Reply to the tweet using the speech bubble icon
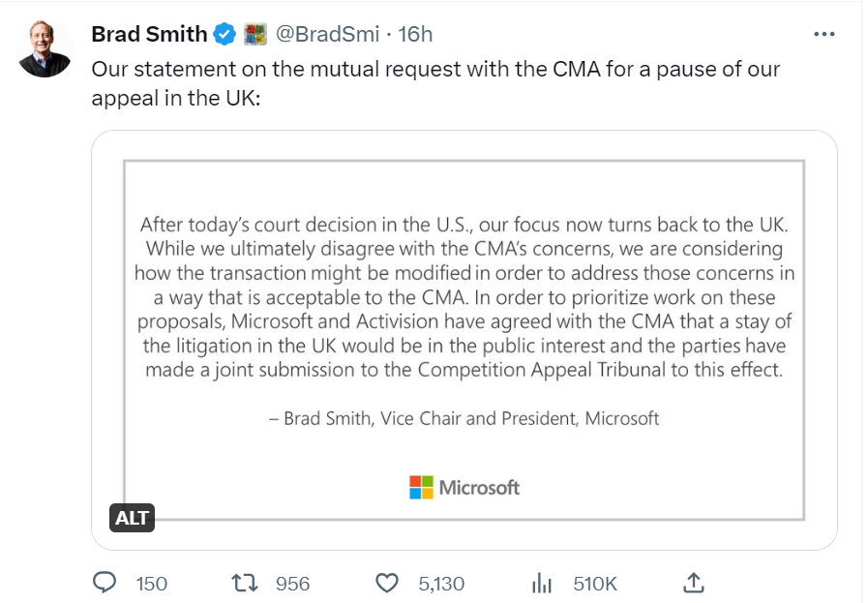Viewport: 868px width, 603px height. (104, 583)
